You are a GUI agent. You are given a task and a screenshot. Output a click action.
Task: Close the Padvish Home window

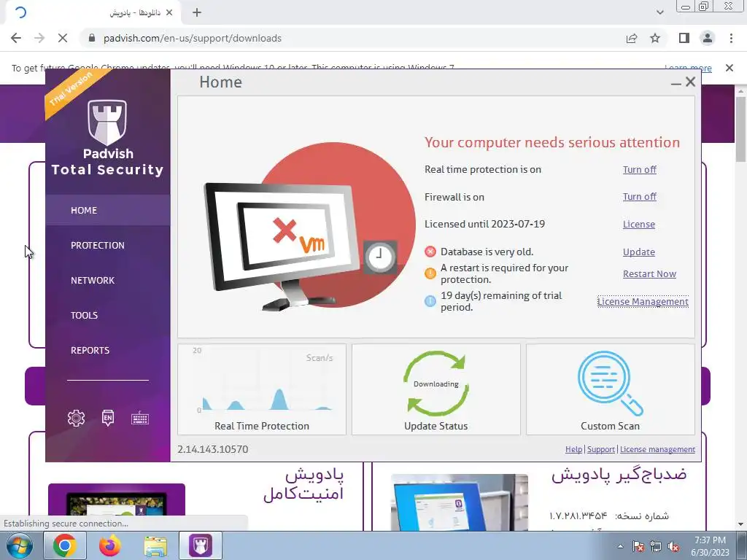point(690,82)
